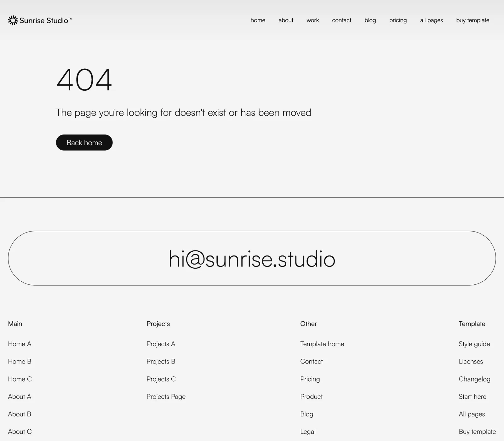504x441 pixels.
Task: Click buy template in the header
Action: coord(472,20)
